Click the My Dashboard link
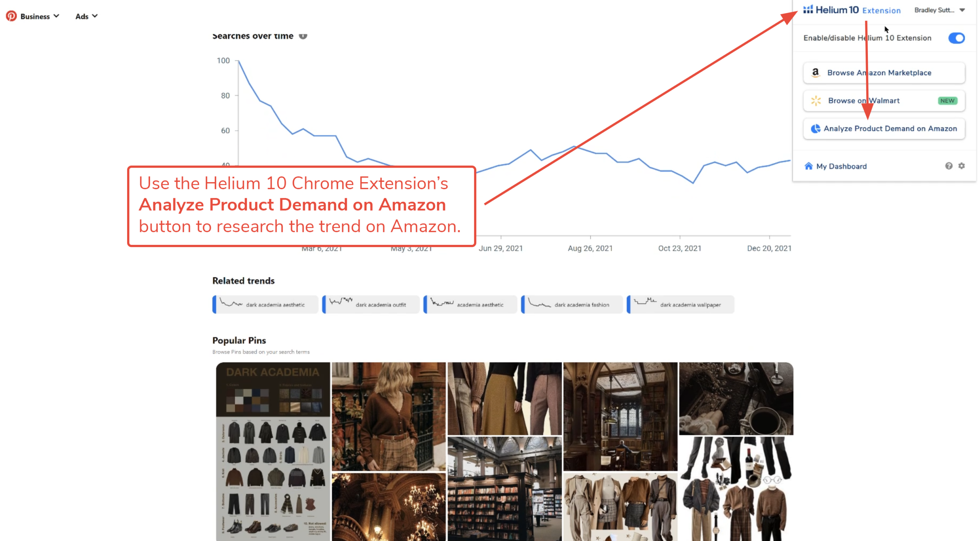Viewport: 980px width, 541px height. click(x=841, y=166)
